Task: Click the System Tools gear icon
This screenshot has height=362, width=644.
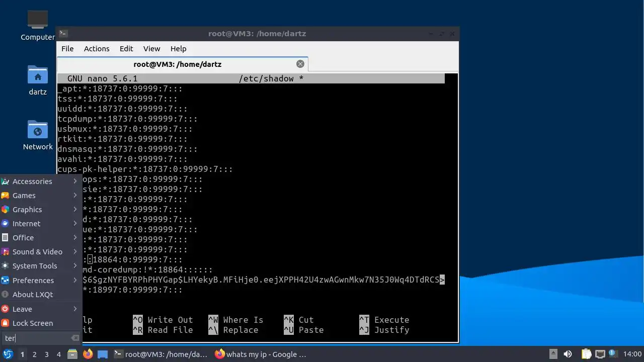Action: click(x=5, y=266)
